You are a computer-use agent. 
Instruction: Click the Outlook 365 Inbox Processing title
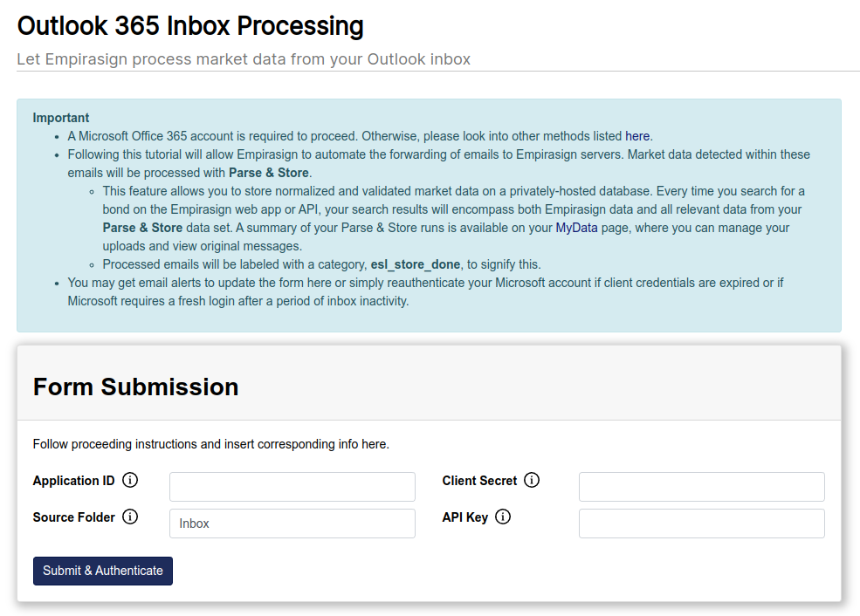190,26
